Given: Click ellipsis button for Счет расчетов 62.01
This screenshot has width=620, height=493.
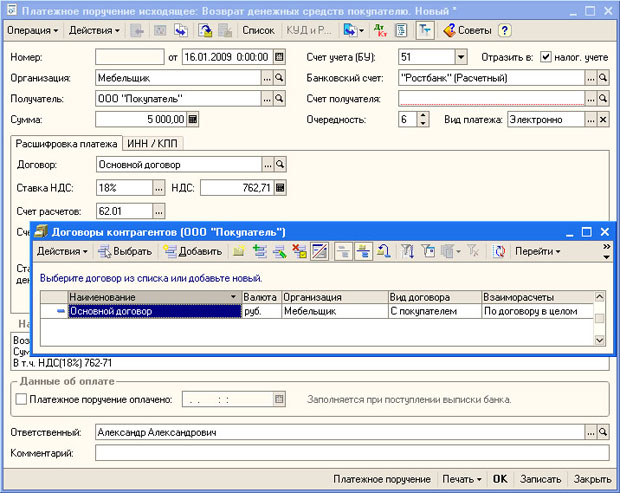Looking at the screenshot, I should [x=159, y=212].
